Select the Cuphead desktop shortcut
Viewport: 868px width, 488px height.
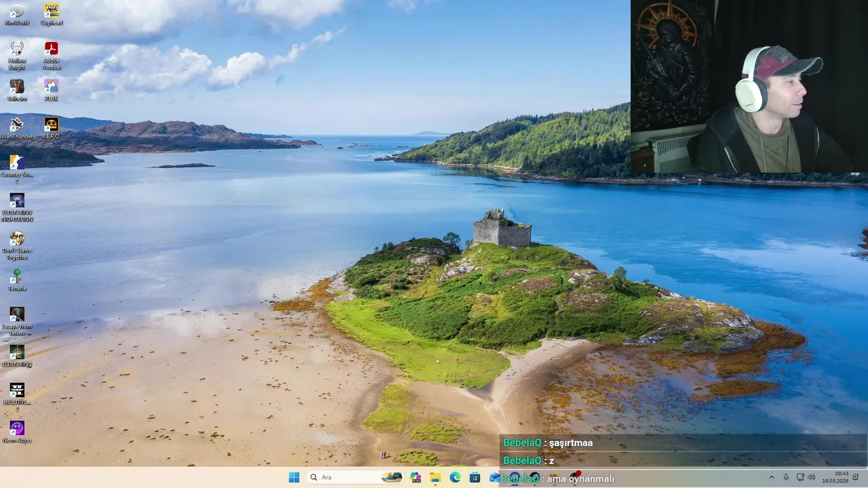pos(52,14)
